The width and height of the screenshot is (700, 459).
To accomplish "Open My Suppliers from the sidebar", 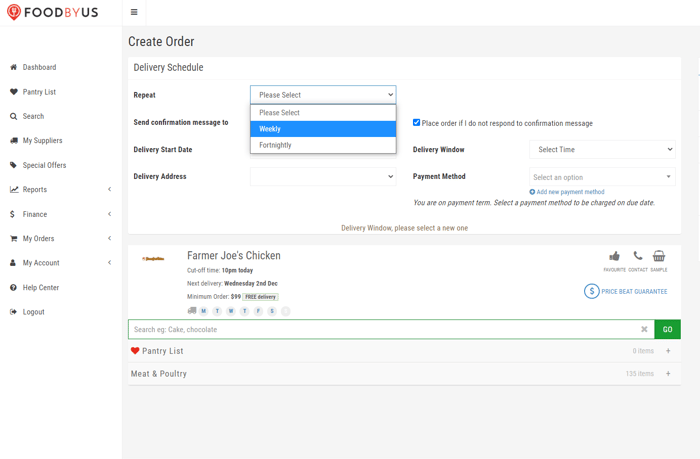I will pyautogui.click(x=42, y=140).
